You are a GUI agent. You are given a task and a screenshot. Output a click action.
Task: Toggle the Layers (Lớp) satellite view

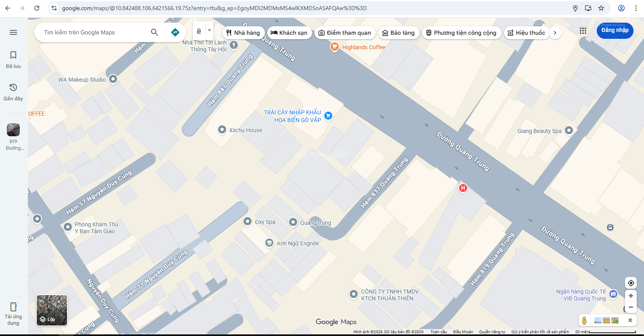pos(52,310)
